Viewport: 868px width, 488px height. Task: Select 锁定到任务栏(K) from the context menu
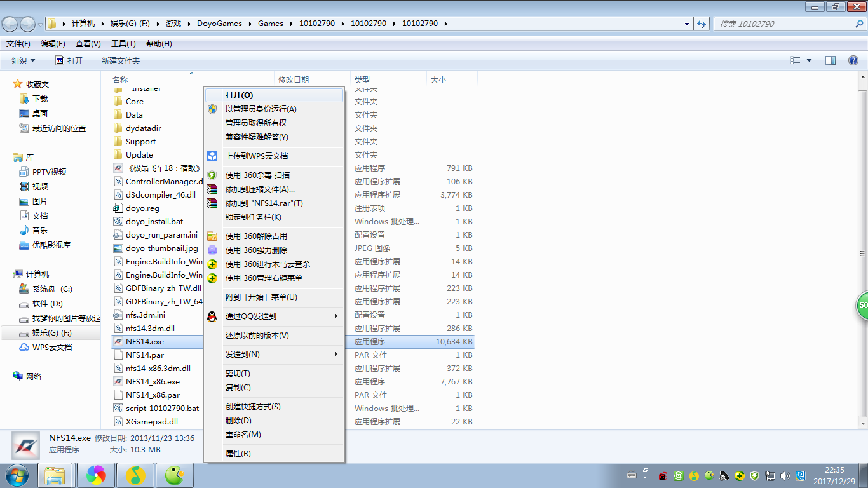273,217
